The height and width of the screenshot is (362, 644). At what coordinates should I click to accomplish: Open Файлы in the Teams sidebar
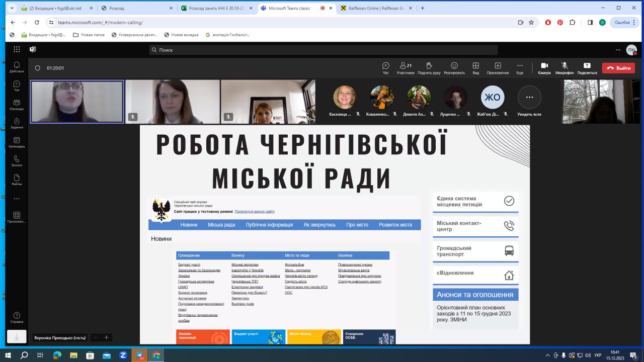tap(17, 180)
